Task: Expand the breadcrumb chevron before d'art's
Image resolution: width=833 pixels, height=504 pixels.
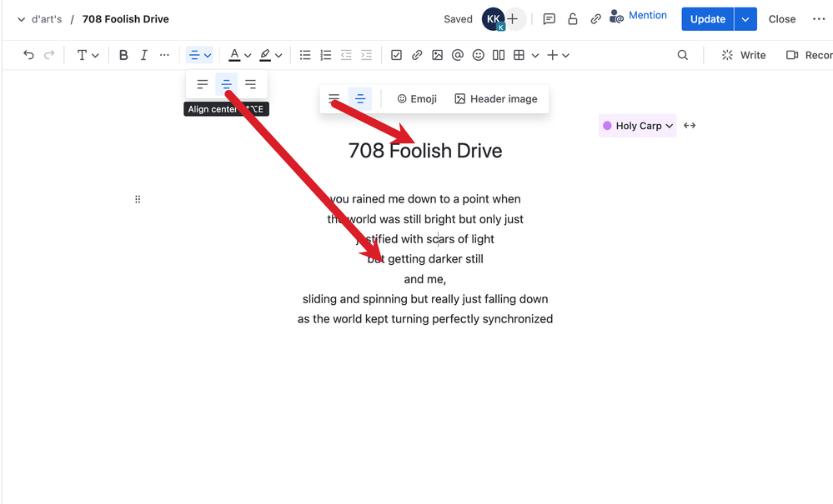Action: [21, 20]
